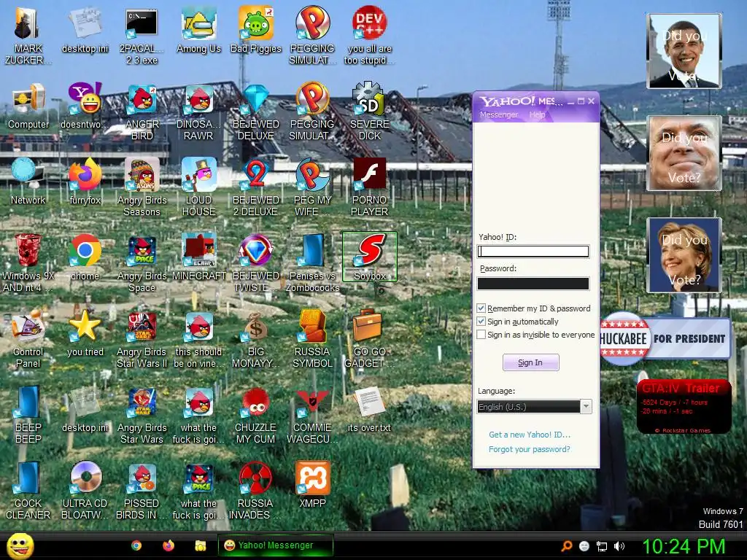Click Forgot your password link

[x=530, y=449]
